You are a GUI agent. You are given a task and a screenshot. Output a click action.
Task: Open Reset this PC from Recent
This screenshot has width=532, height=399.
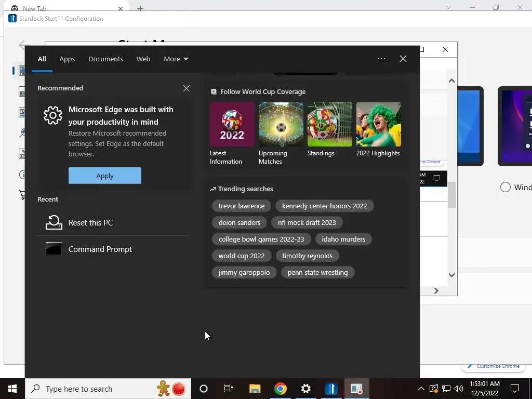point(114,222)
